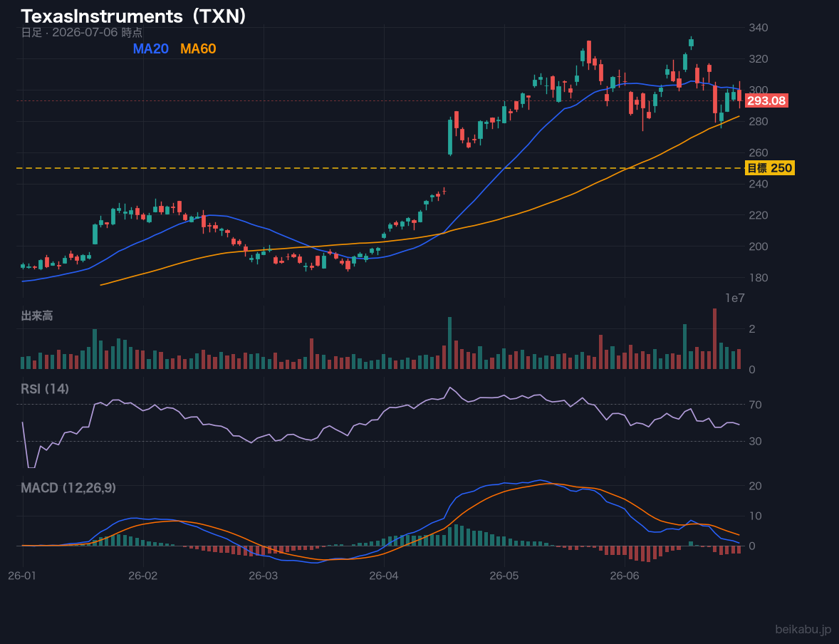Click the 26-06 x-axis date label
Viewport: 839px width, 644px height.
click(x=625, y=576)
